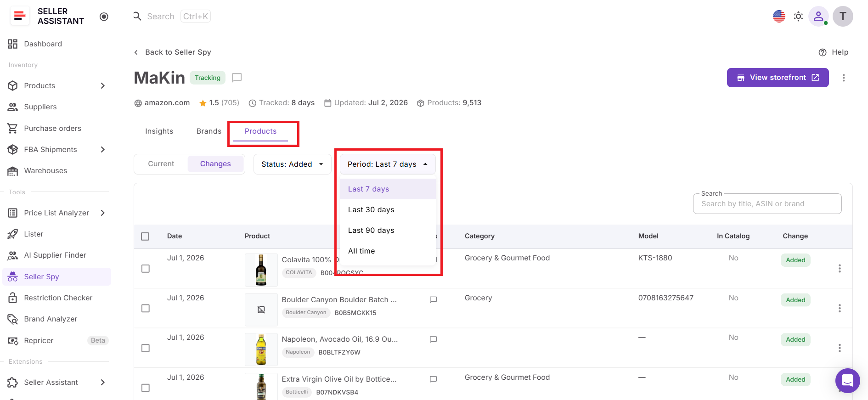Click the seller note comment icon beside MaKin
868x400 pixels.
pyautogui.click(x=237, y=78)
